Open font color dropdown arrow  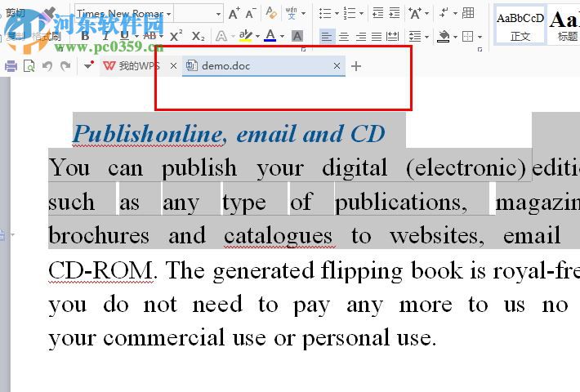pos(282,36)
